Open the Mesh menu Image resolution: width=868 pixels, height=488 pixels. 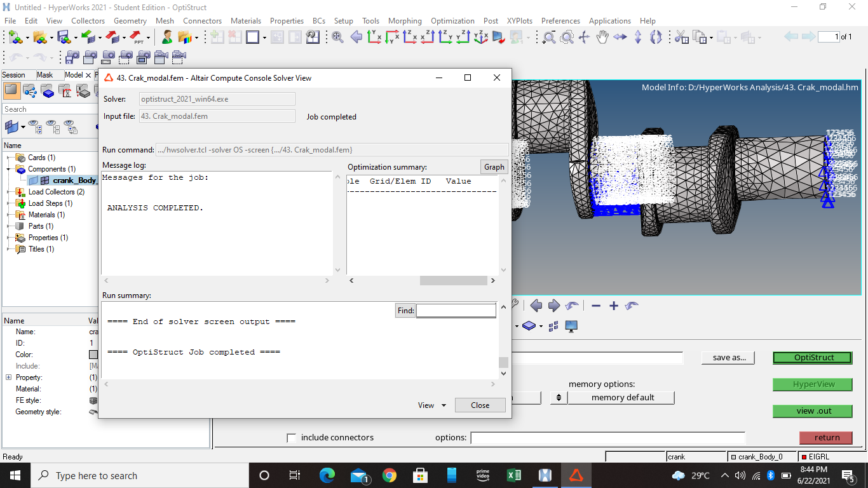coord(165,21)
